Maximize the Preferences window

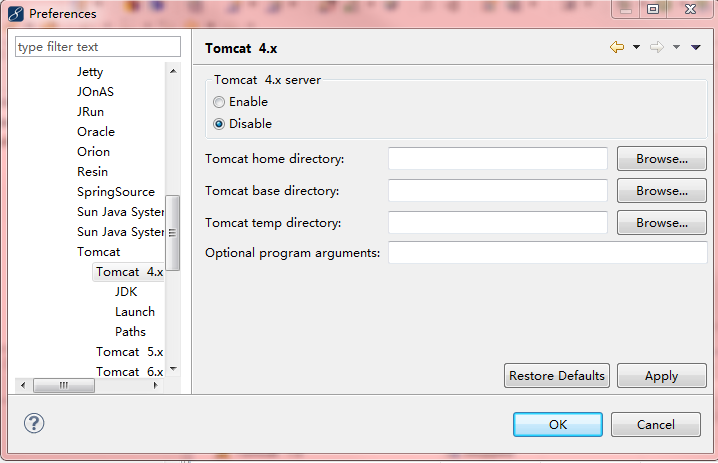653,9
